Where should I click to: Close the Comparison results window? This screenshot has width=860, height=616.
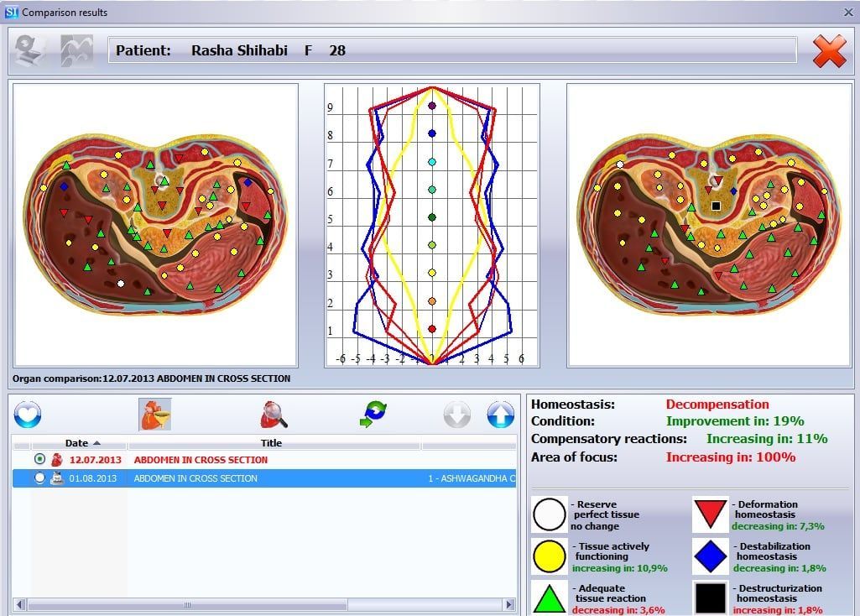(x=847, y=12)
